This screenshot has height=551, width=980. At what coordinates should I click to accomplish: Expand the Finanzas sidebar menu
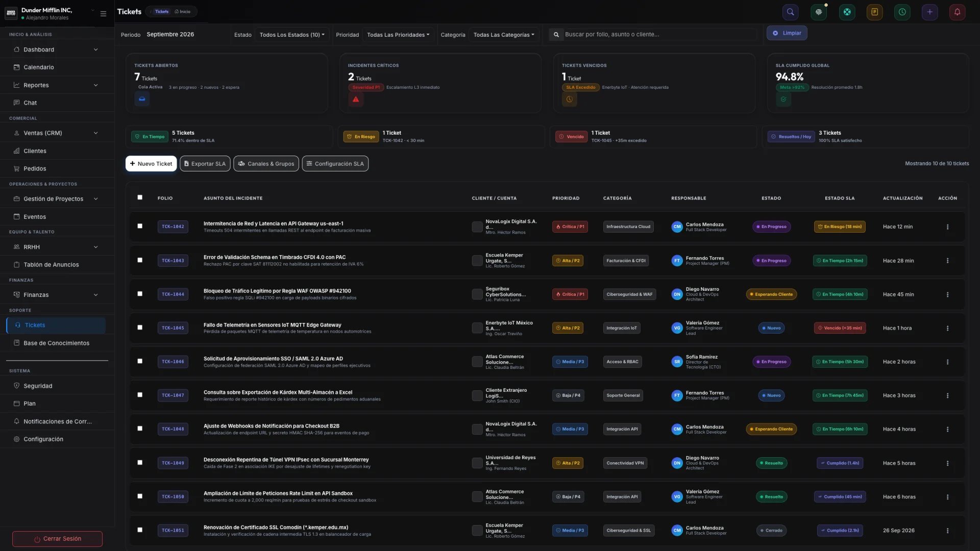click(x=57, y=295)
